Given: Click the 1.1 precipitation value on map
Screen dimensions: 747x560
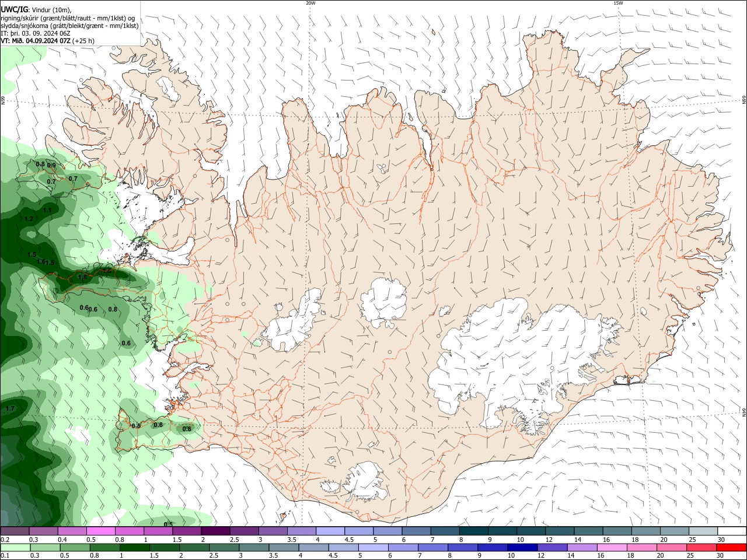Looking at the screenshot, I should point(47,211).
